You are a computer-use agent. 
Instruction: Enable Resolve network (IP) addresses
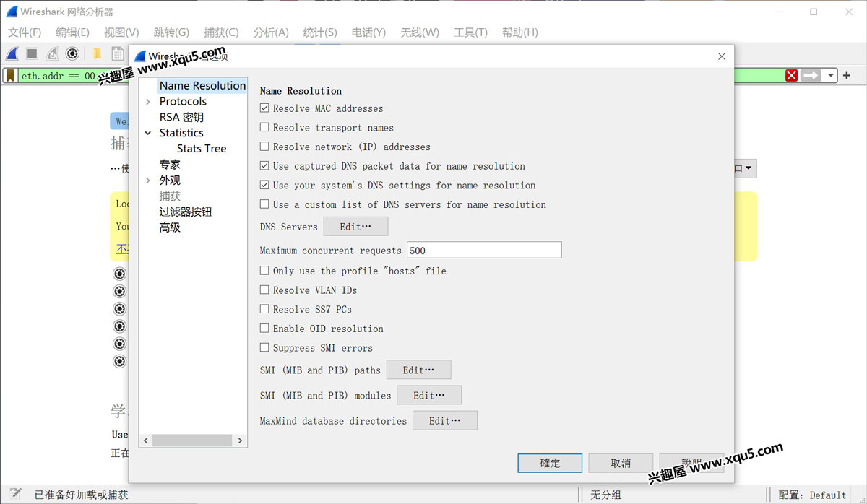pyautogui.click(x=264, y=147)
